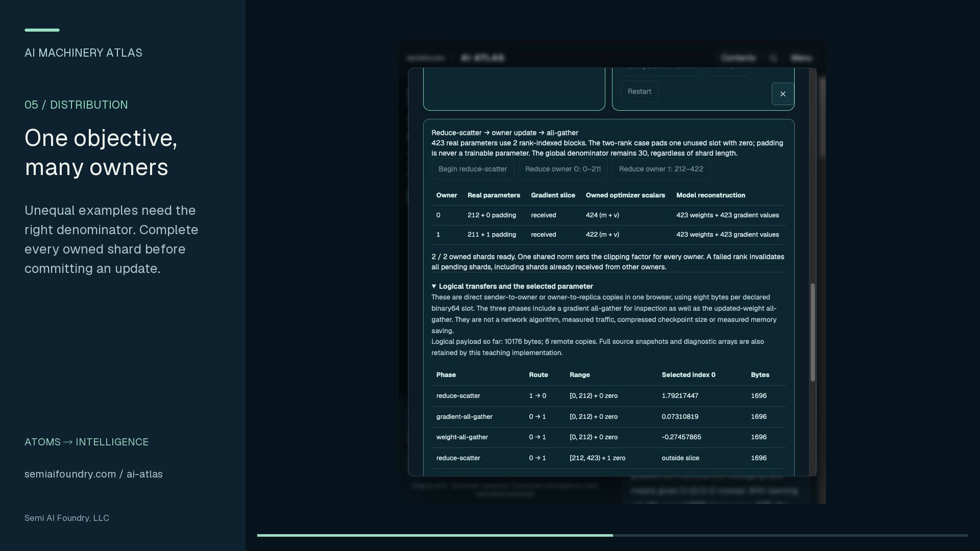Close the dialog with the X button
The height and width of the screenshot is (551, 980).
782,94
